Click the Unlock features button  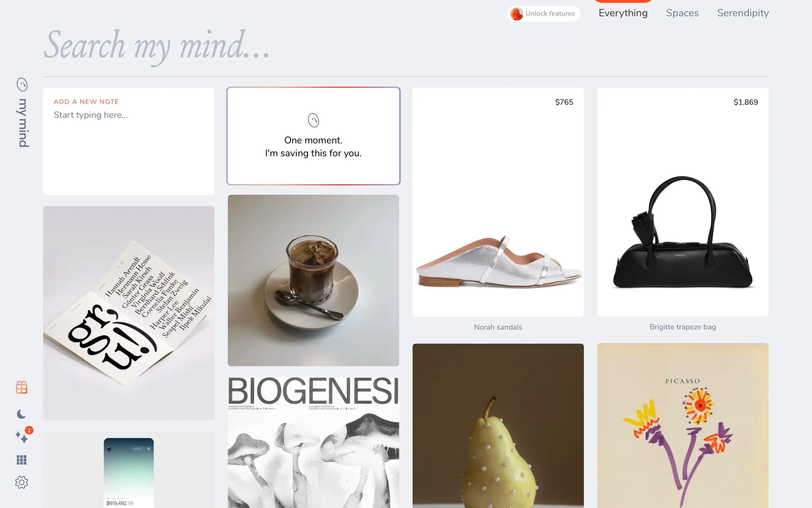(x=544, y=14)
